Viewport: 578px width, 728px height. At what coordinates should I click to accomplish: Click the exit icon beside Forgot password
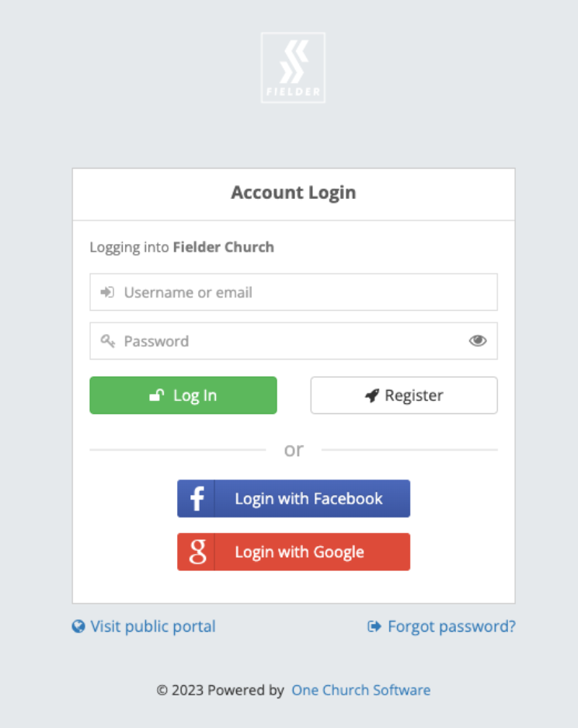[374, 626]
